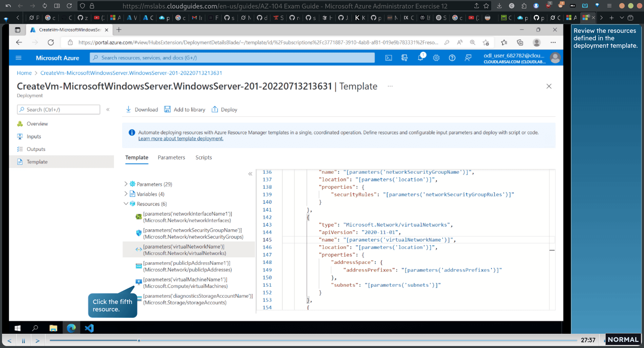Open the Windows Start menu
This screenshot has width=644, height=348.
tap(18, 328)
